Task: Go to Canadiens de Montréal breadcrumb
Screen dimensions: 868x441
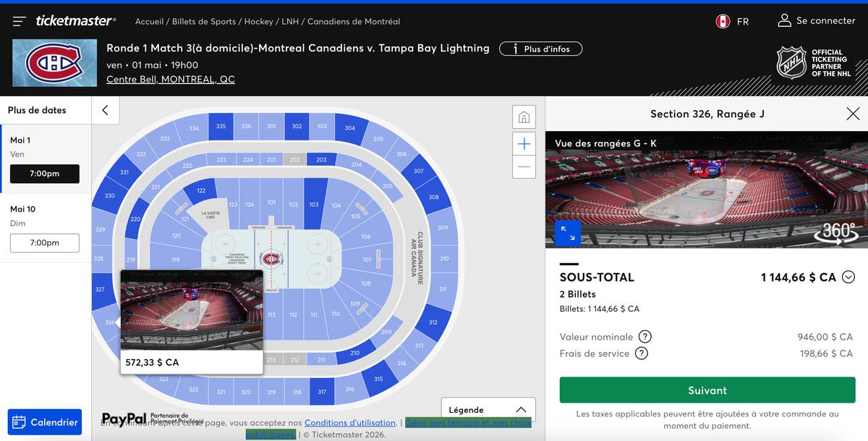Action: pos(353,22)
